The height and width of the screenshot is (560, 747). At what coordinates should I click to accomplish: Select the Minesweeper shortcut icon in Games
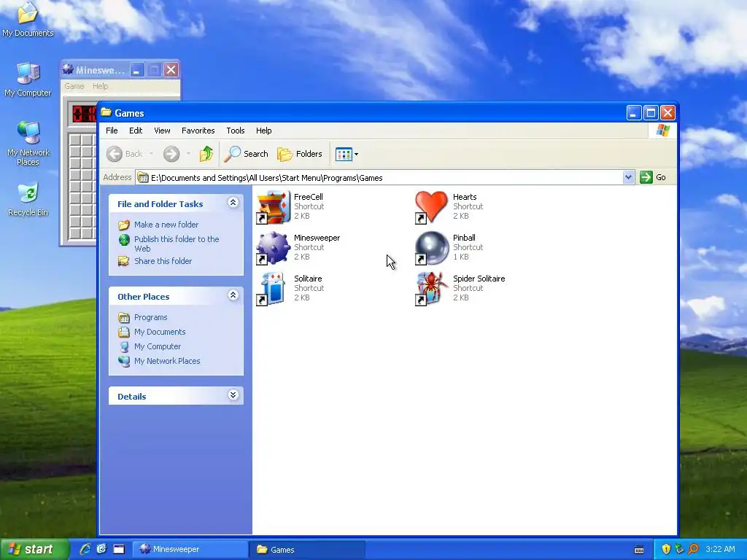(273, 248)
